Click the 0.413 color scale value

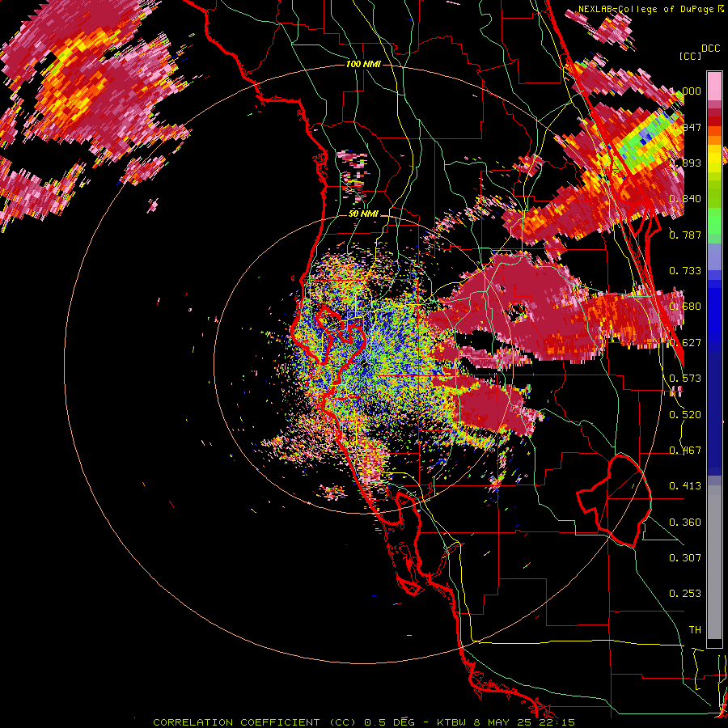(x=685, y=486)
